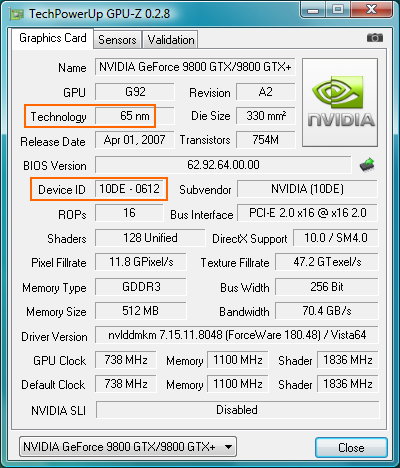The image size is (400, 468).
Task: Click the GPU Clock row Shader 1836 MHz field
Action: (x=348, y=360)
